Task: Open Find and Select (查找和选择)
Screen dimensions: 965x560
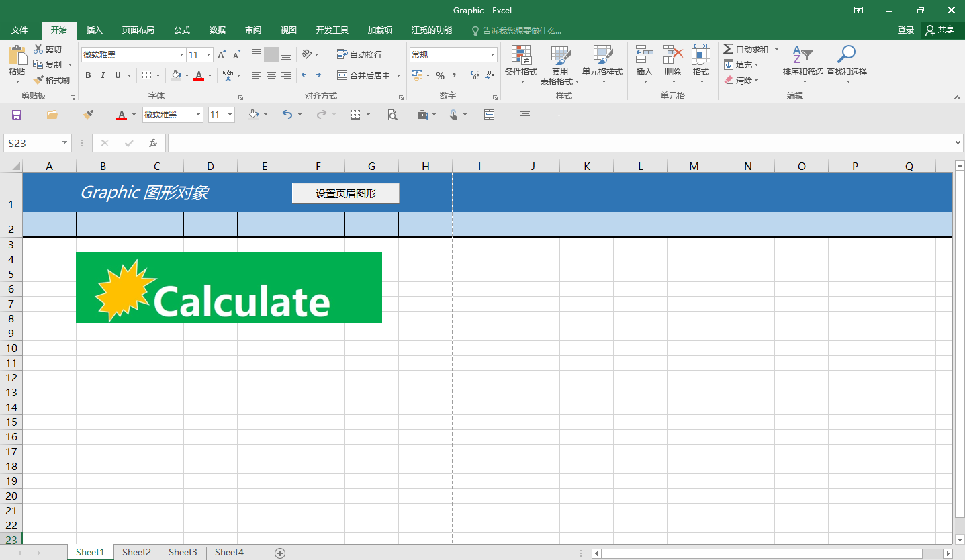Action: coord(847,64)
